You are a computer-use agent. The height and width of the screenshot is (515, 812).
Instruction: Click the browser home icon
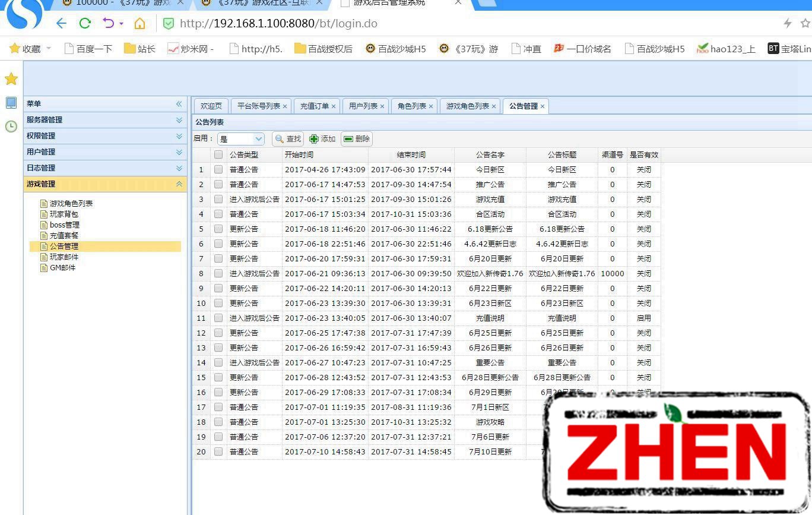click(x=139, y=24)
